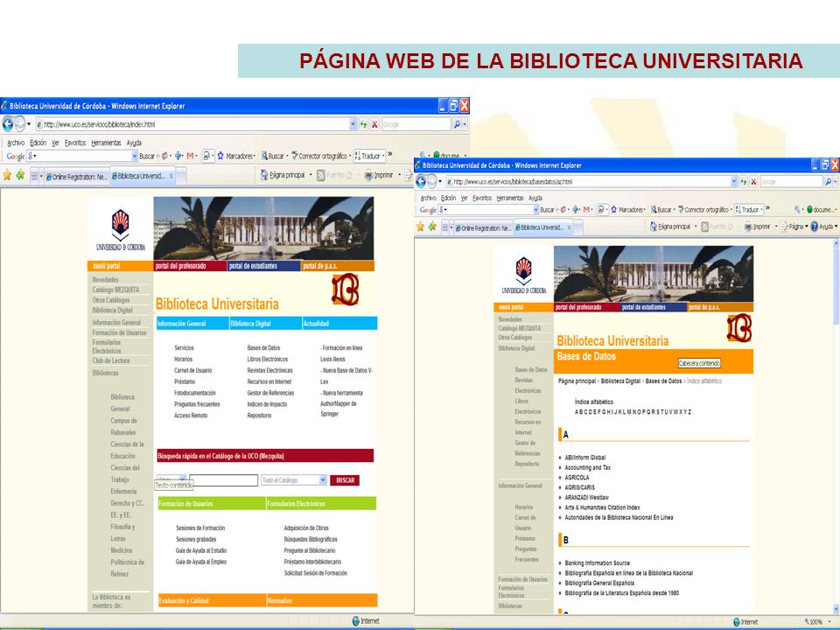Click Página principal home icon in right window
840x630 pixels.
[653, 227]
